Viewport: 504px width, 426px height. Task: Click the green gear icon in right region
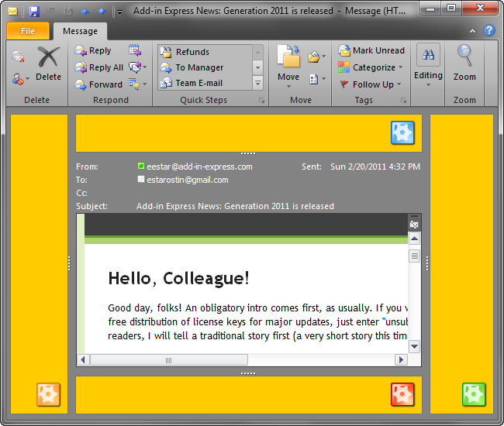pos(474,394)
